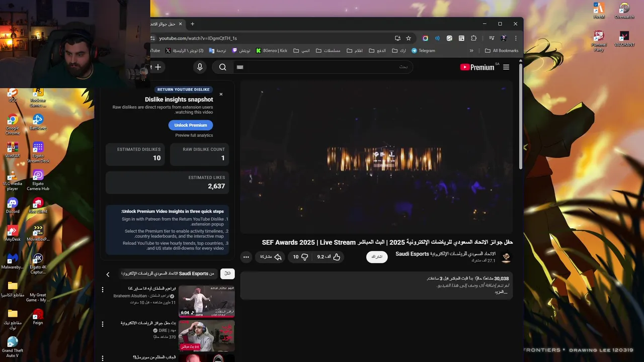Click the blue sound-wave extension icon
The image size is (644, 362).
pyautogui.click(x=437, y=38)
